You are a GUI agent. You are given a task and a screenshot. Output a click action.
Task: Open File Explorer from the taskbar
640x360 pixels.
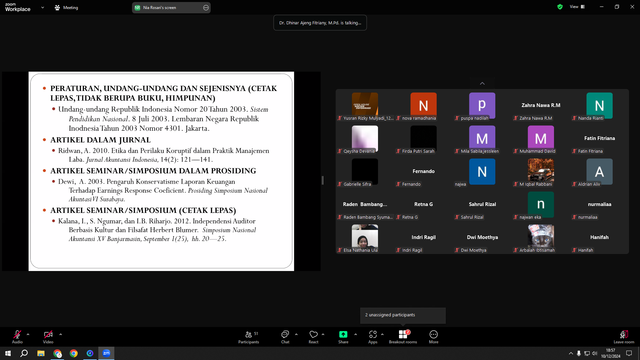click(x=41, y=353)
